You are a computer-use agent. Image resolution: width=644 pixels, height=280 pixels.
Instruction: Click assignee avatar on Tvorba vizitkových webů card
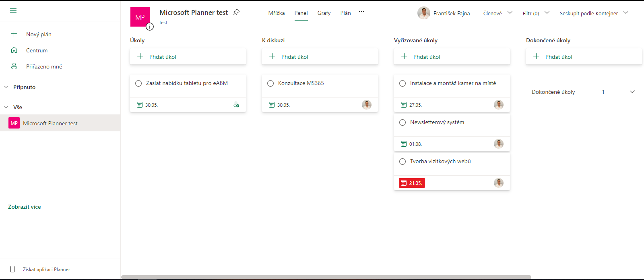[499, 183]
